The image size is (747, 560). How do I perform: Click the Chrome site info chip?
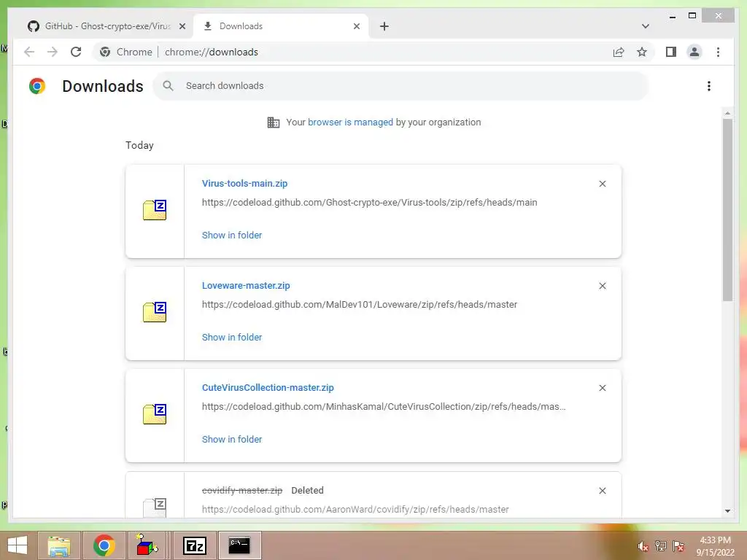point(126,52)
